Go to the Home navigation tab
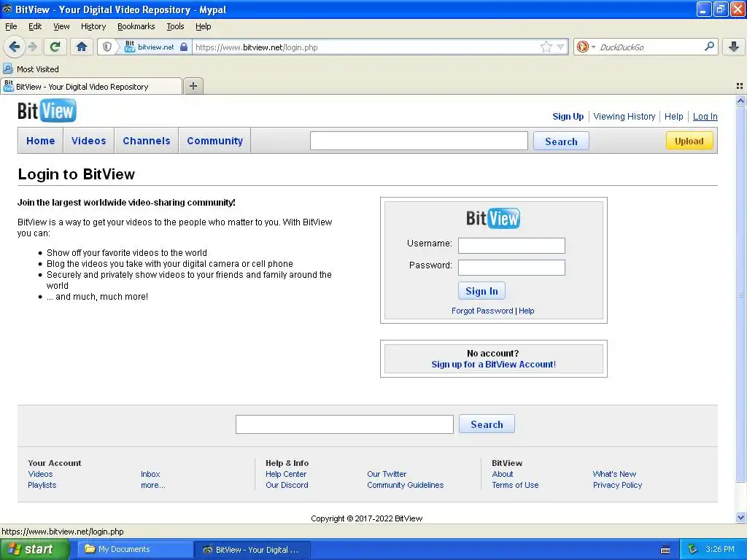Screen dimensions: 747x560 click(41, 141)
